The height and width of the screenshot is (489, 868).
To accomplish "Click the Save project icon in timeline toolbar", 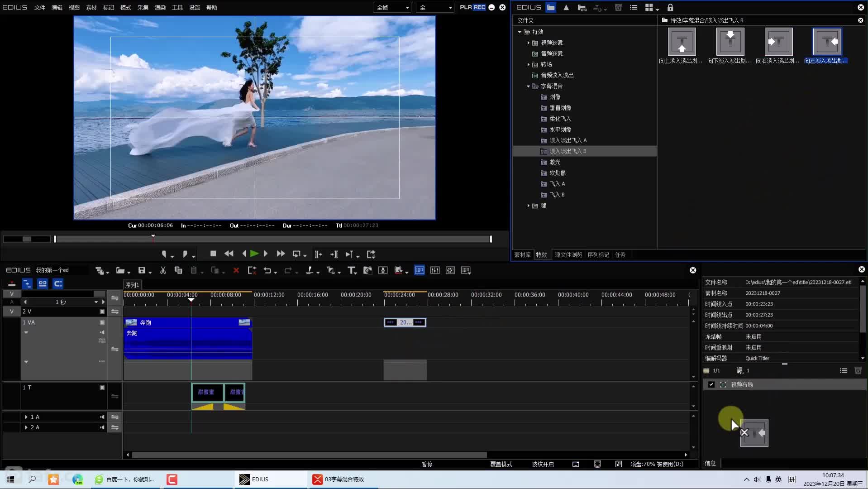I will coord(142,270).
